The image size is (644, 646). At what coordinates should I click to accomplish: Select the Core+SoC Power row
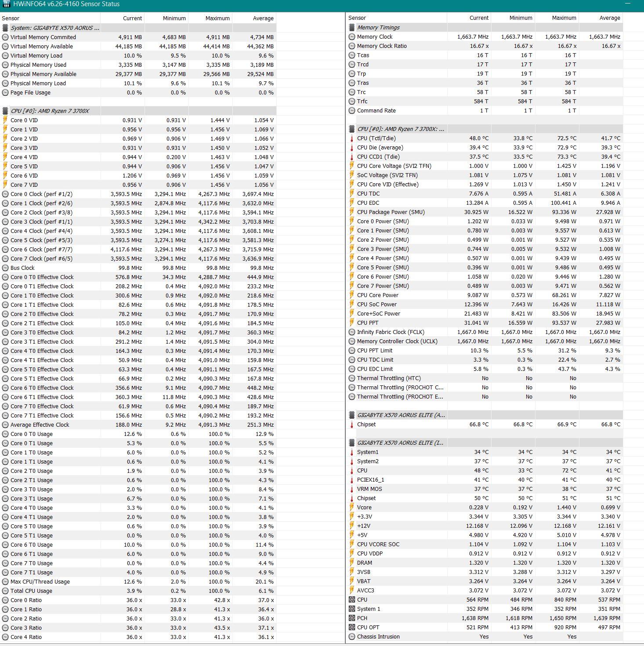485,313
